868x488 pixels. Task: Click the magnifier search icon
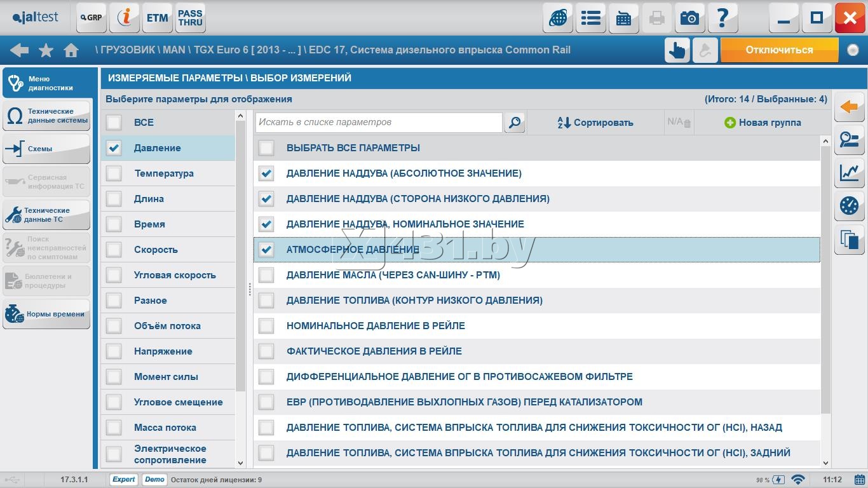(515, 123)
